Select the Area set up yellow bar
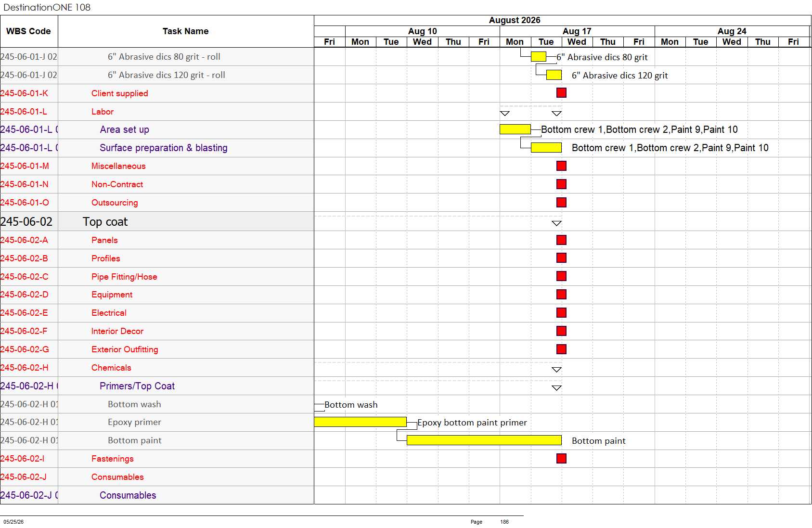 515,129
